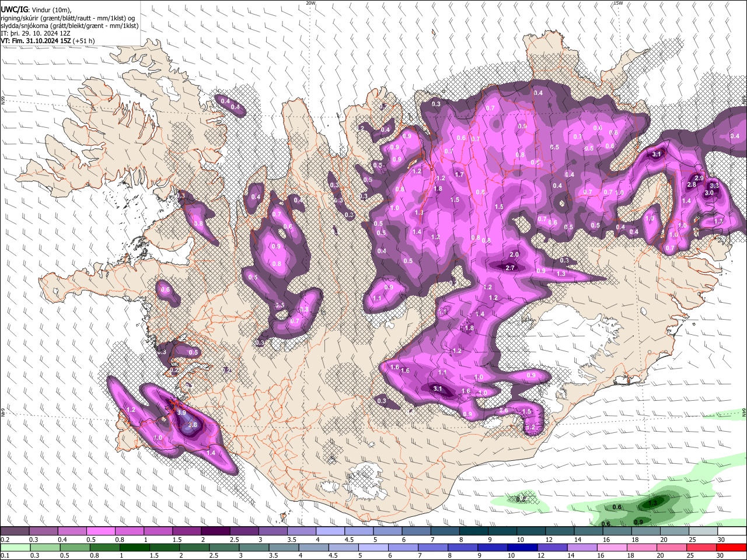Pick darkest purple snow swatch labelled 2
This screenshot has height=560, width=747.
(215, 531)
